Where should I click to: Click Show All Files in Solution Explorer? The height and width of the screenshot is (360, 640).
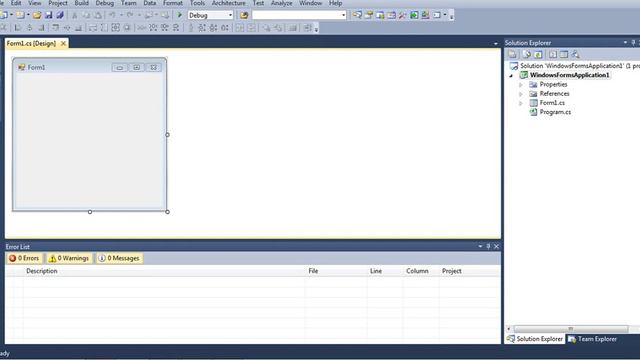527,54
